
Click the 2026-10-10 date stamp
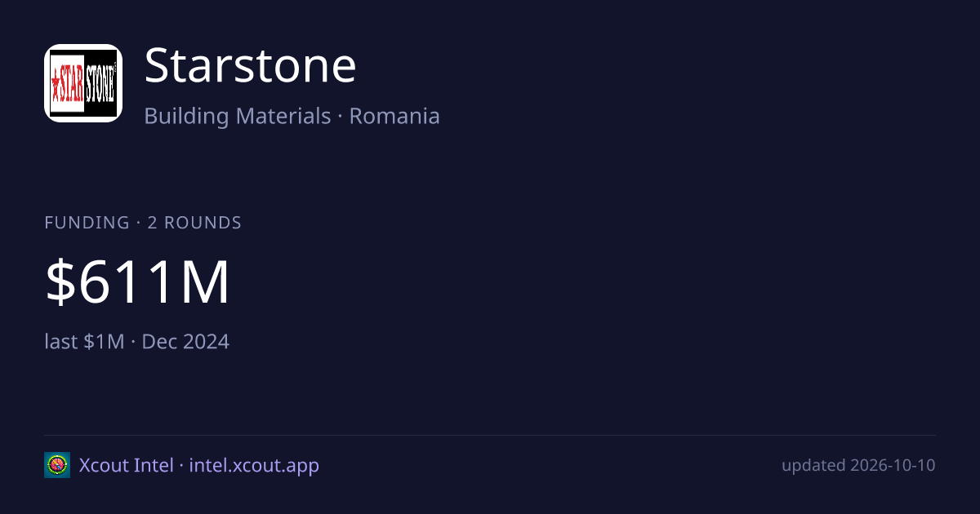[x=893, y=465]
